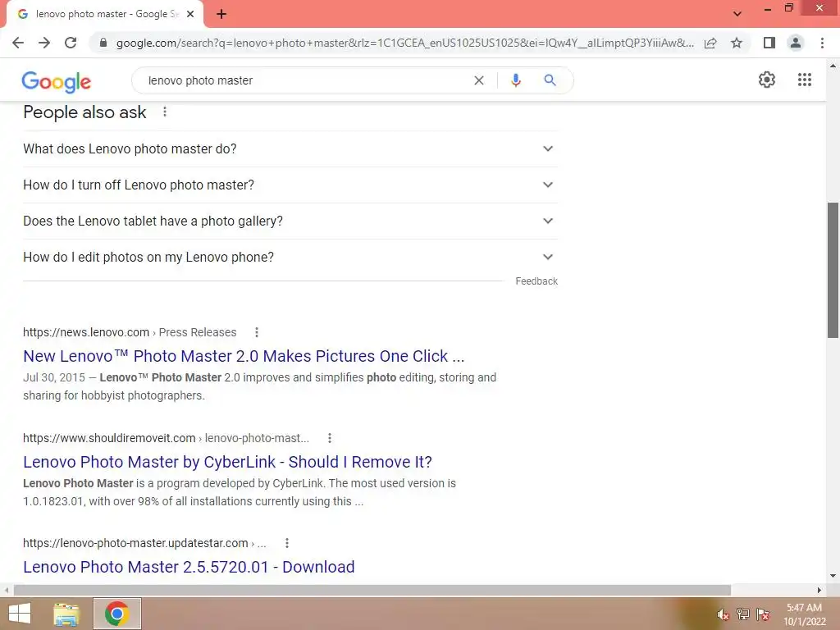Open the menu beside the updatestar.com result

click(x=287, y=543)
